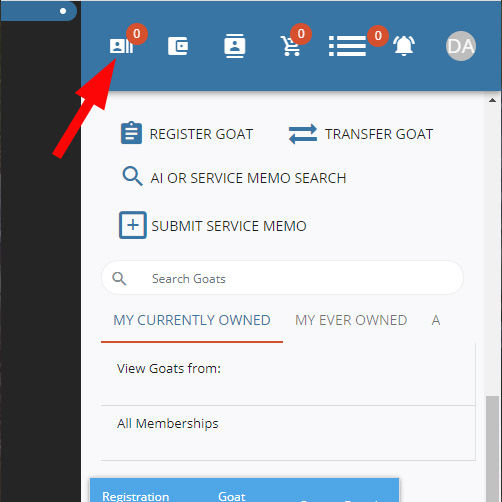Open the notifications bell icon

tap(404, 45)
